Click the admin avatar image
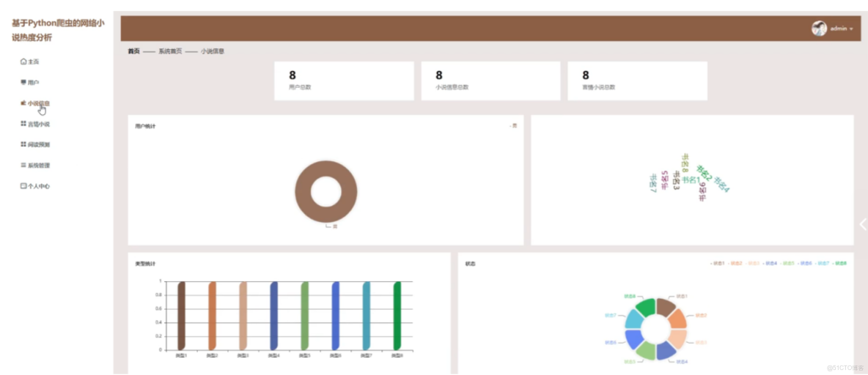Viewport: 868px width, 375px height. tap(820, 29)
